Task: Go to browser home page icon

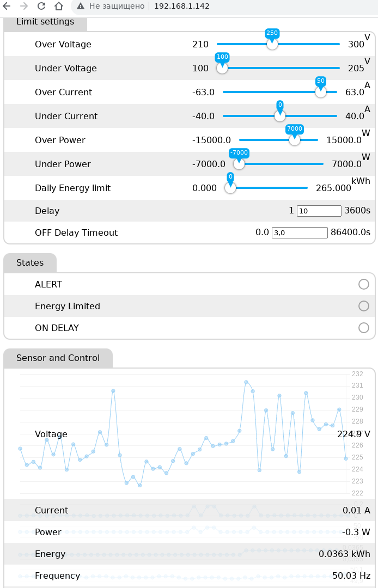Action: (59, 6)
